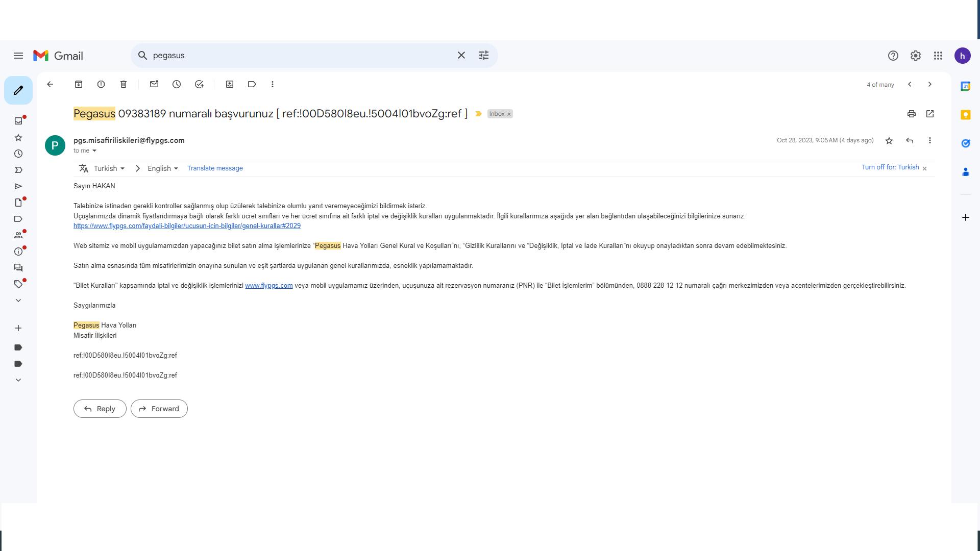Open the English target language dropdown

point(162,168)
